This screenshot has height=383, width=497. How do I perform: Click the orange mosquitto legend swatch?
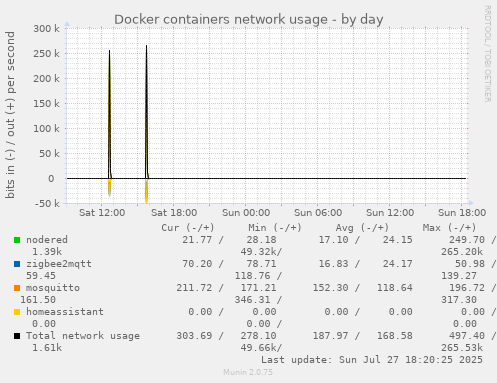pyautogui.click(x=17, y=288)
